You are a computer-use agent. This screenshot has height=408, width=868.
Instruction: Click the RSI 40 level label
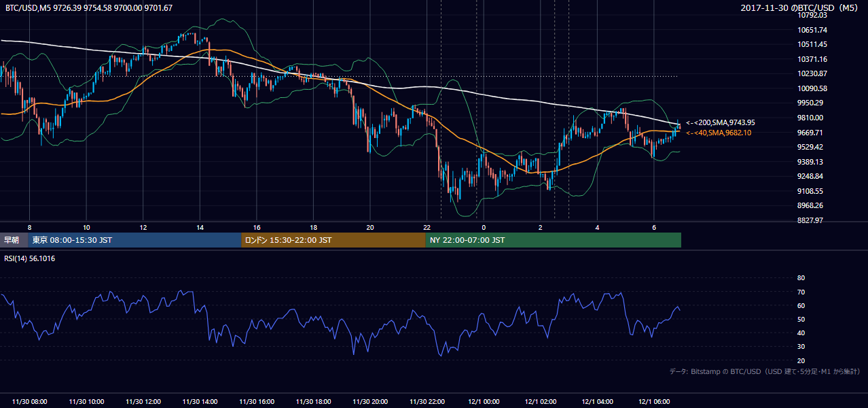(801, 333)
